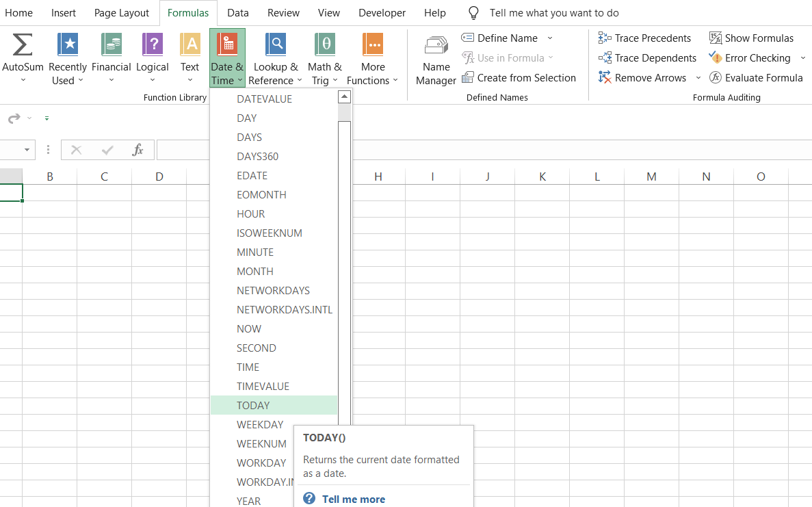
Task: Choose NETWORKDAYS from the Date & Time list
Action: (273, 290)
